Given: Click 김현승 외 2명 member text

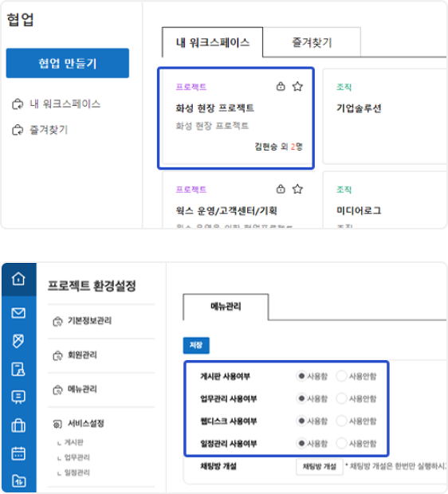Looking at the screenshot, I should [279, 147].
